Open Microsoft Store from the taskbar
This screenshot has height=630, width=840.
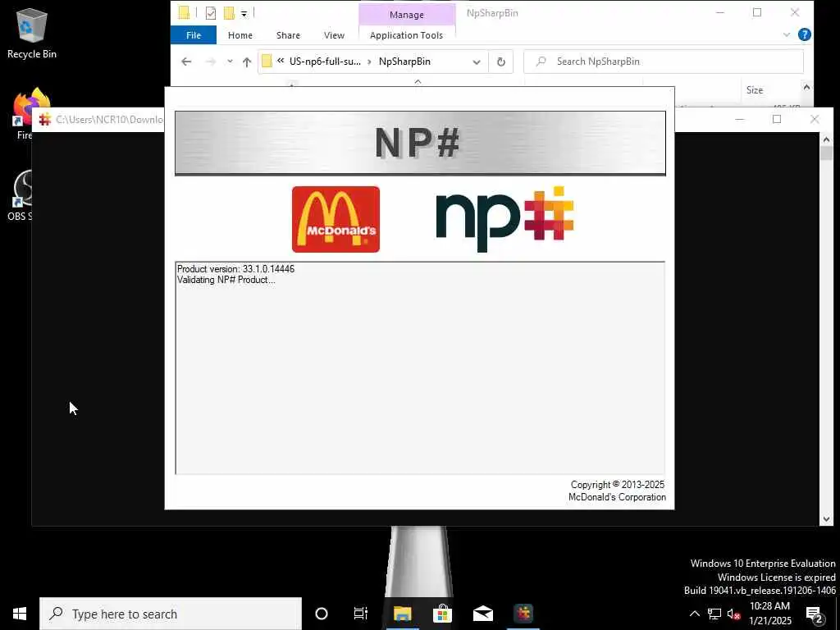(x=442, y=614)
